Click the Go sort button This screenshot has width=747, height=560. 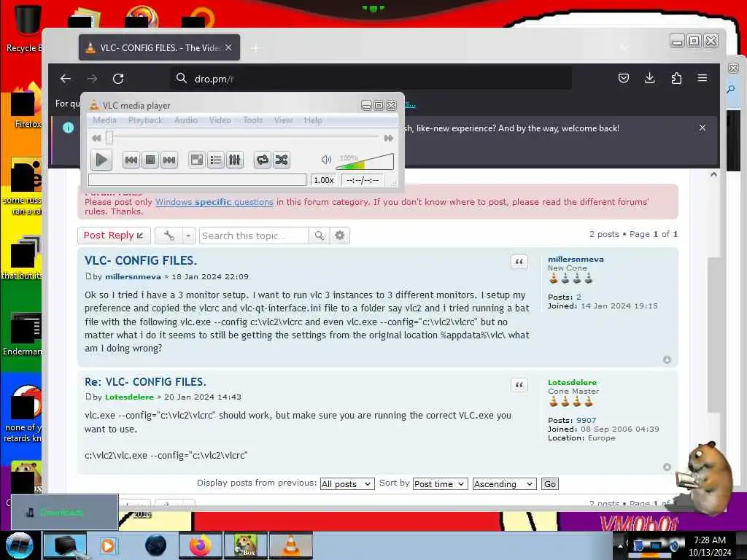click(x=550, y=484)
